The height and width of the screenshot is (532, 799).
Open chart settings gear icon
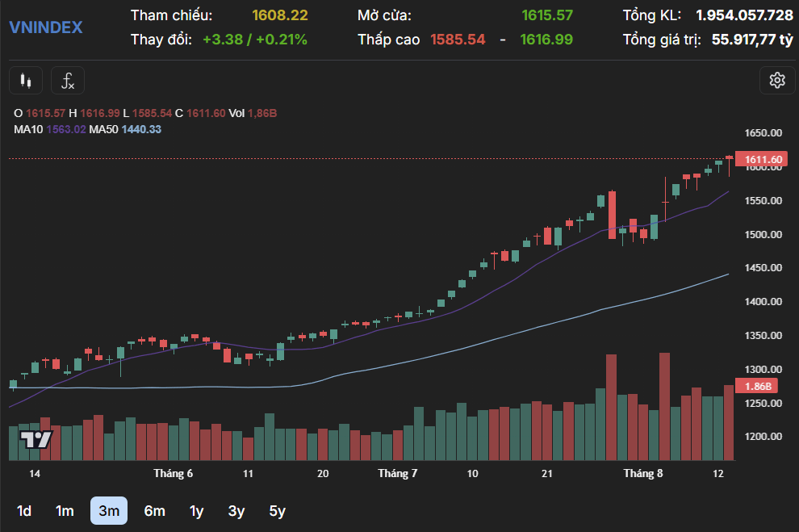(777, 81)
